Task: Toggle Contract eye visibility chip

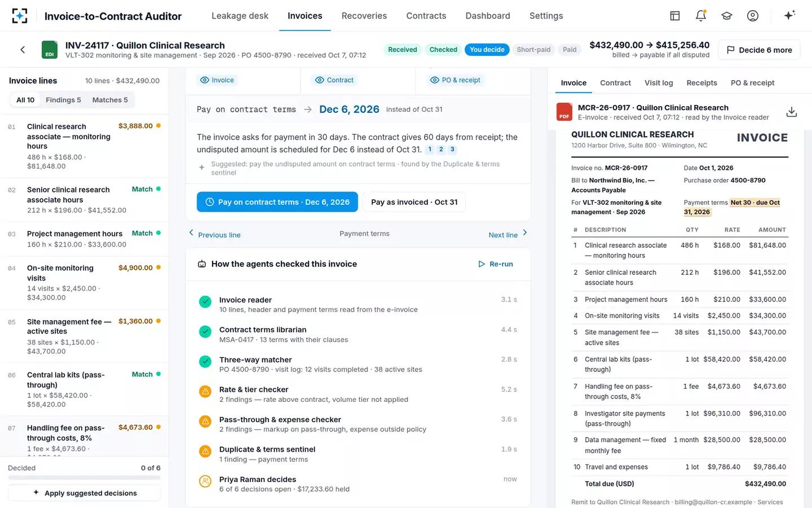Action: click(x=334, y=80)
